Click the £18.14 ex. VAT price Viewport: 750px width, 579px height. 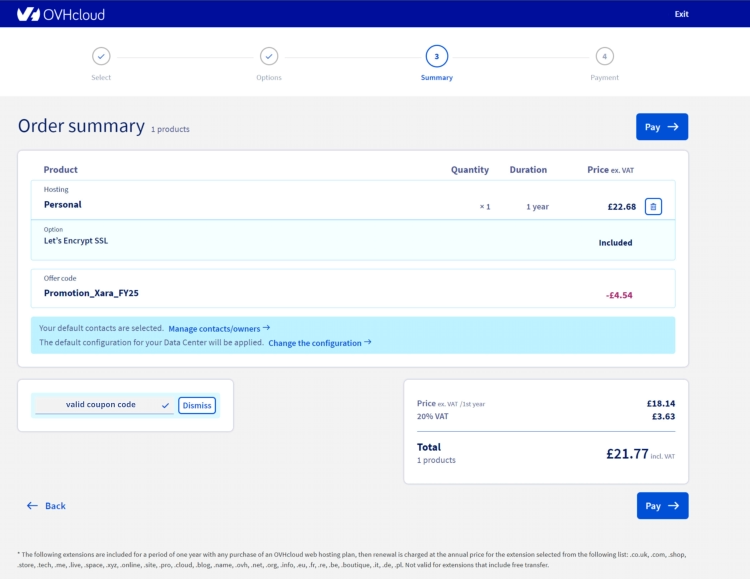coord(661,403)
